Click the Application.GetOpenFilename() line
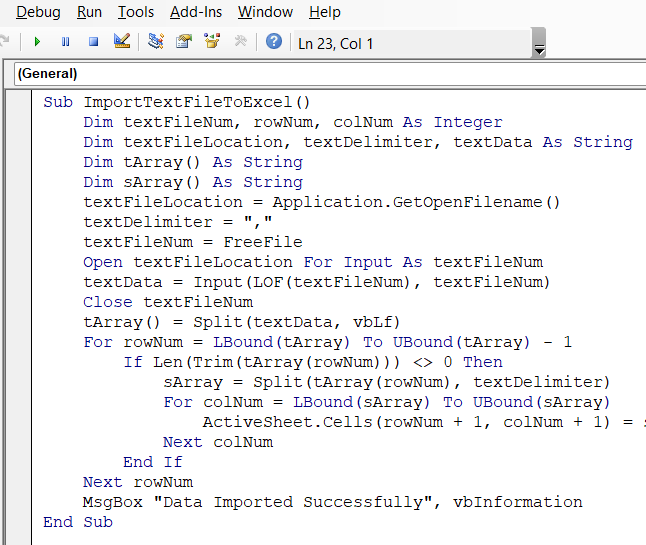The height and width of the screenshot is (545, 646). click(322, 202)
